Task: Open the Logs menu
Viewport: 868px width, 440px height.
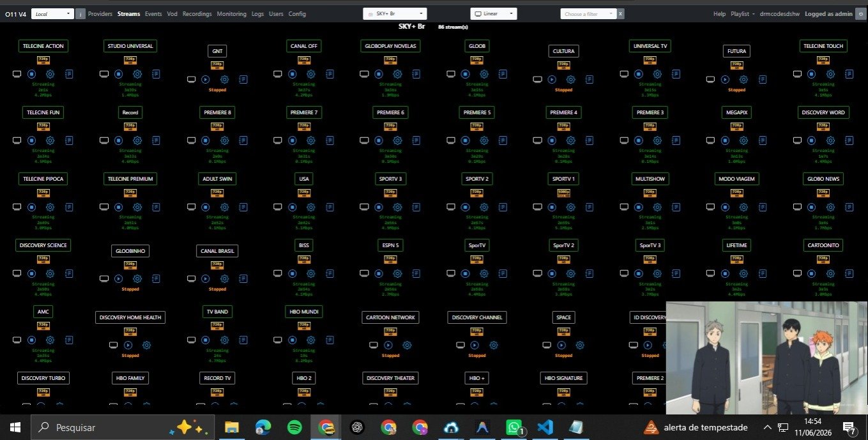Action: (x=257, y=13)
